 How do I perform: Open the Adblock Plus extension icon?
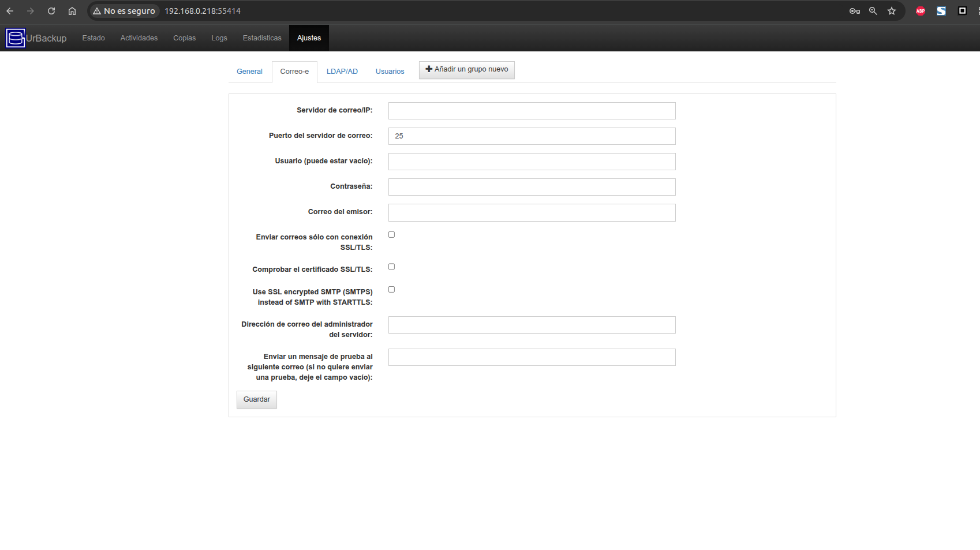tap(921, 11)
